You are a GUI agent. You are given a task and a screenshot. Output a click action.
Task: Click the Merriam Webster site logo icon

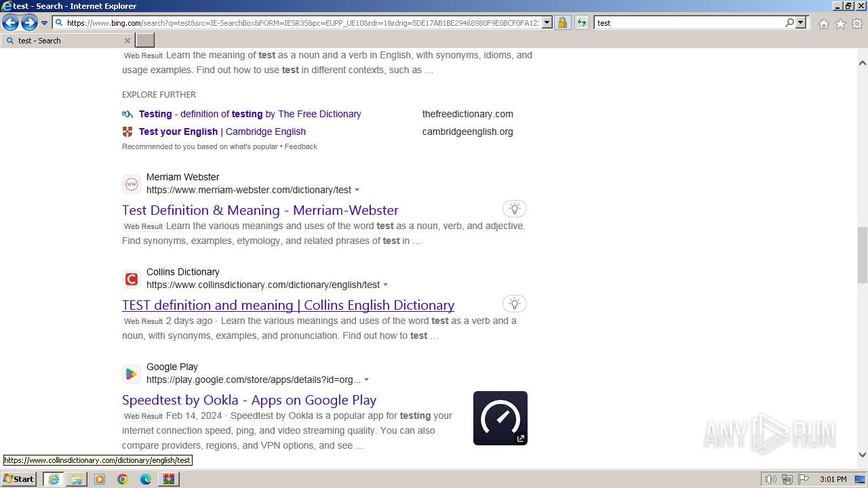tap(132, 184)
